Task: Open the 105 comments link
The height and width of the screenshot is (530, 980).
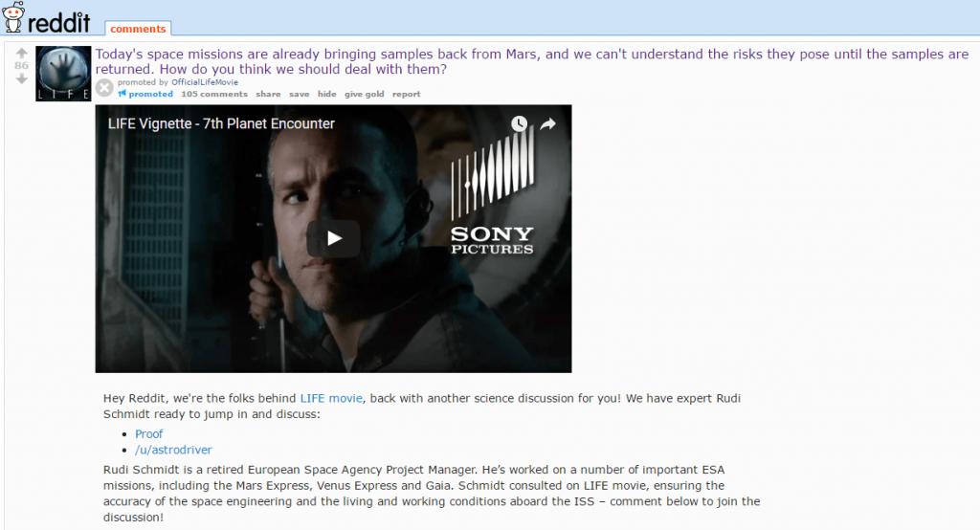Action: pos(214,94)
